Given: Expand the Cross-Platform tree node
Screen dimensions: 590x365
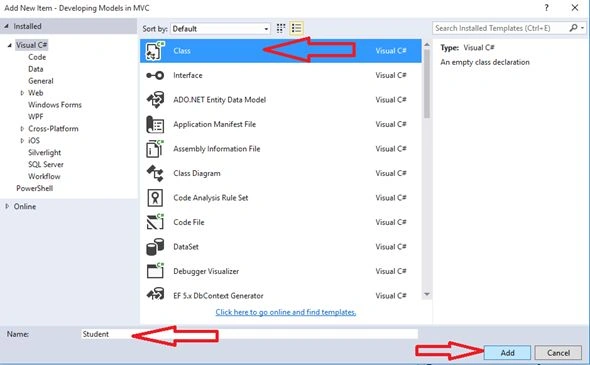Looking at the screenshot, I should 22,129.
